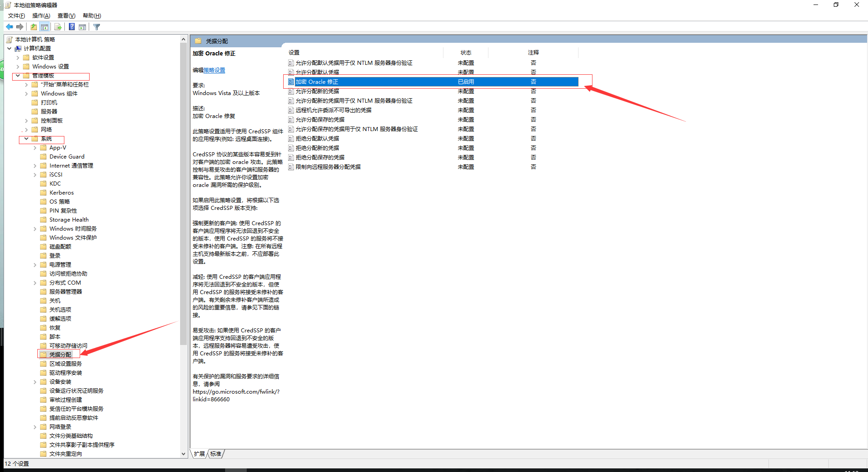868x472 pixels.
Task: Click the Up one level folder icon
Action: (34, 27)
